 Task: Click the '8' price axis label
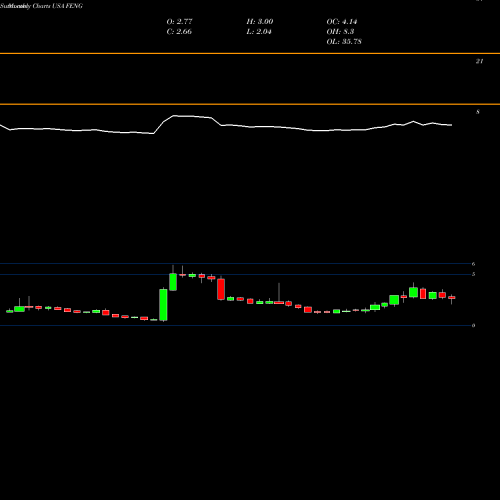[478, 112]
